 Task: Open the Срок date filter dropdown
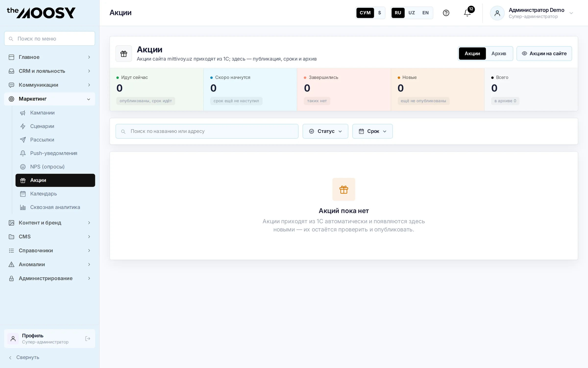tap(372, 131)
